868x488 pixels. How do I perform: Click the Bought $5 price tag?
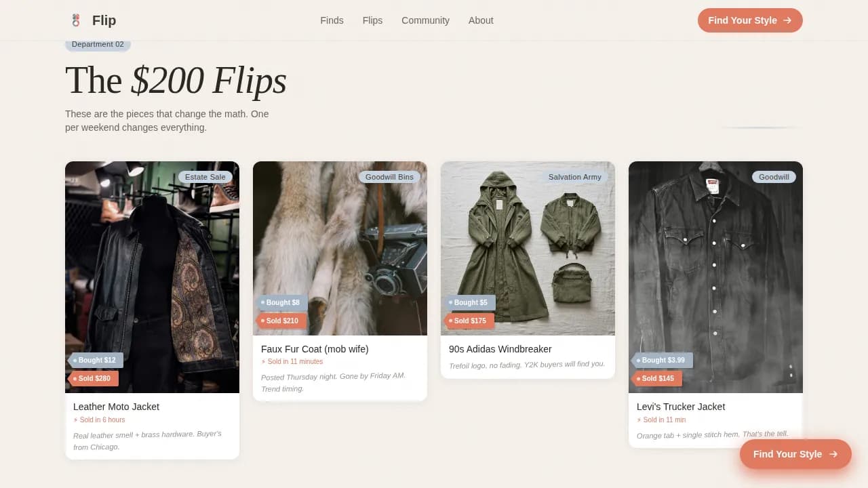coord(469,303)
